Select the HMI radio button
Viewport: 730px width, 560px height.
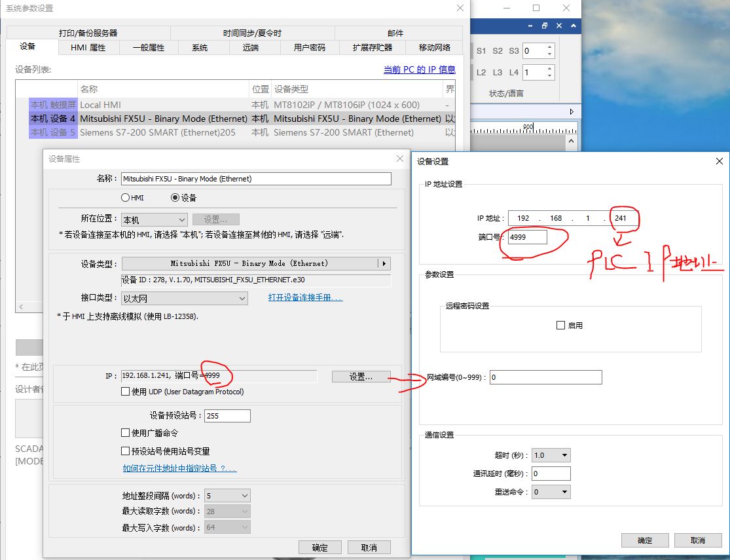click(x=125, y=198)
